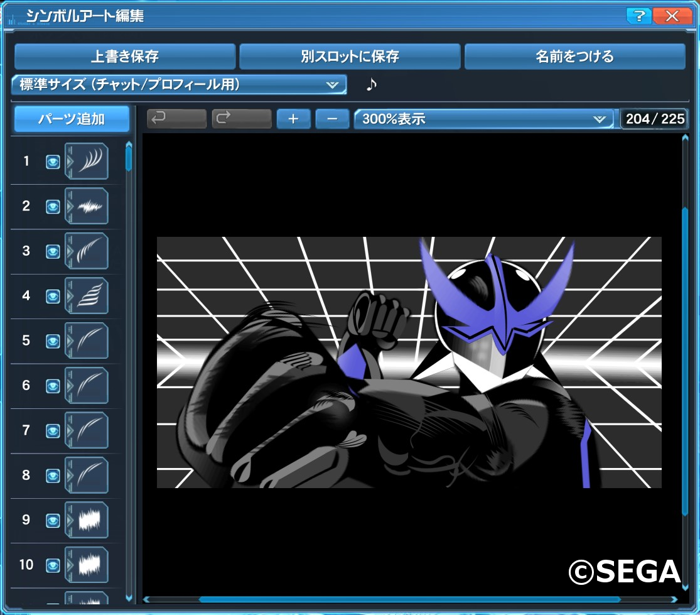Click the redo arrow button
The width and height of the screenshot is (700, 615).
(242, 119)
